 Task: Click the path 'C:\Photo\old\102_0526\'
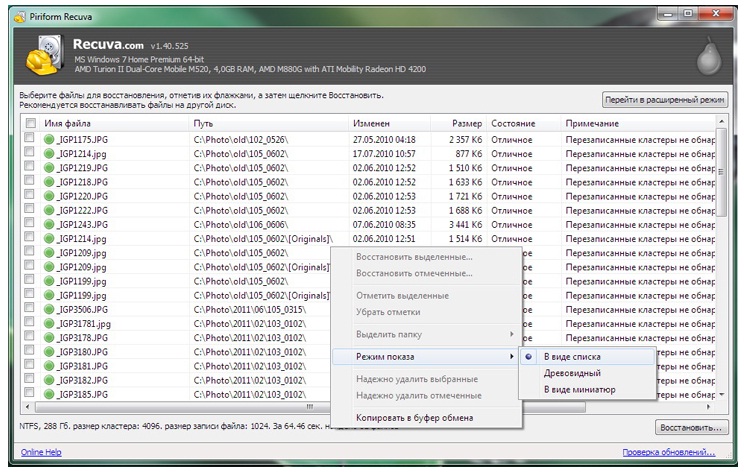point(241,139)
